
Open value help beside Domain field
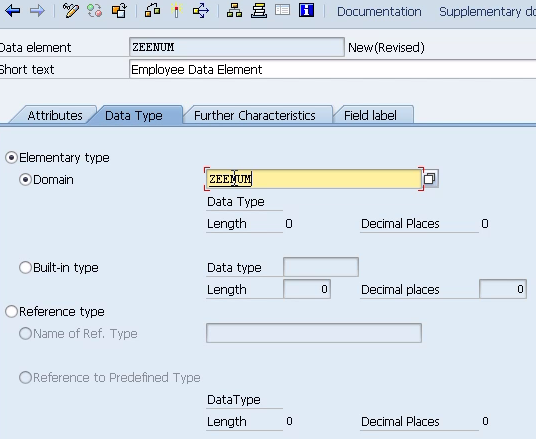pyautogui.click(x=430, y=178)
